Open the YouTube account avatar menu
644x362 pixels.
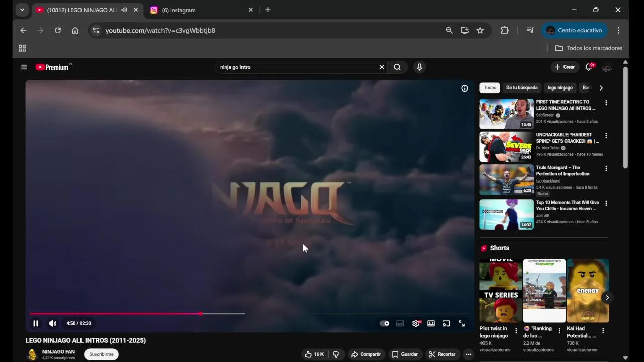[607, 67]
